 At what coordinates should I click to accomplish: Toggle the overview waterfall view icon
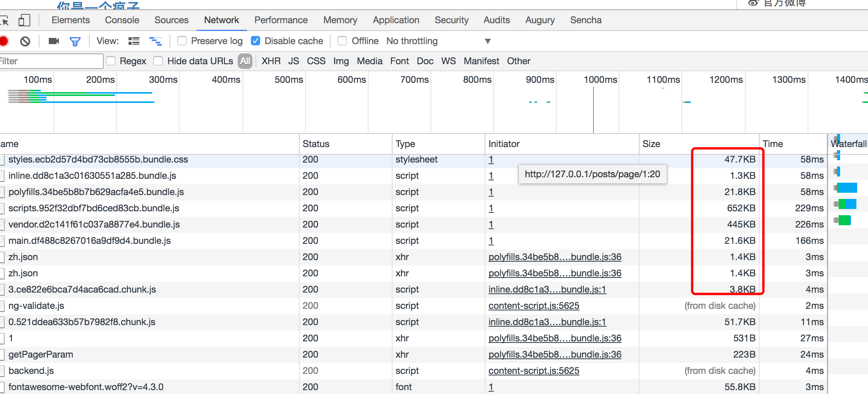tap(156, 41)
